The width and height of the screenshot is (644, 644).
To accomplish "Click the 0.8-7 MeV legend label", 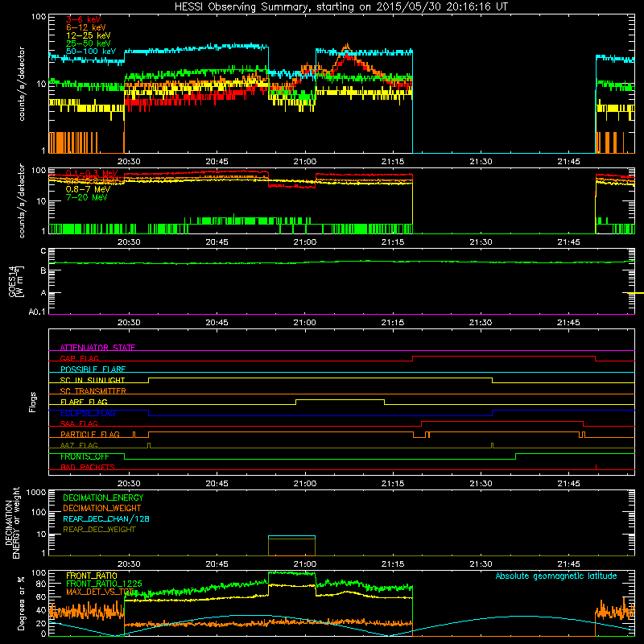I will pyautogui.click(x=88, y=189).
